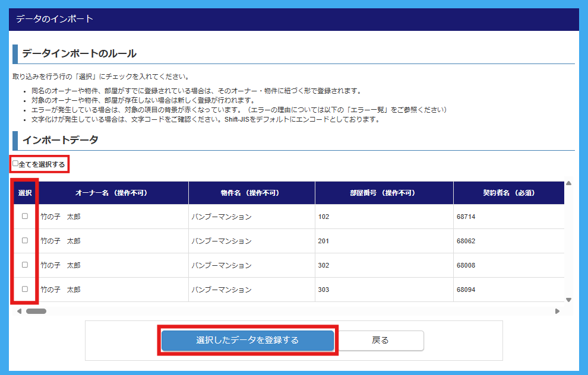Image resolution: width=588 pixels, height=375 pixels.
Task: Click the "部屋番号 (操作不可)" column header
Action: pyautogui.click(x=382, y=193)
